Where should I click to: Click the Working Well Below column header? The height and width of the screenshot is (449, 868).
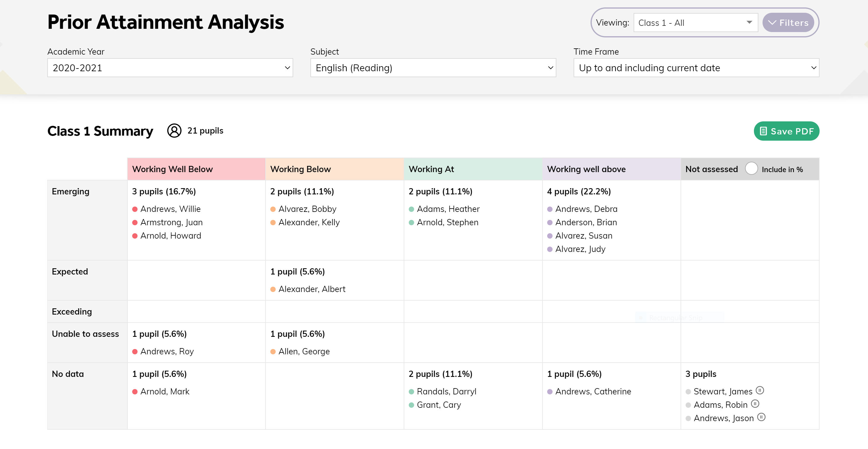click(196, 169)
